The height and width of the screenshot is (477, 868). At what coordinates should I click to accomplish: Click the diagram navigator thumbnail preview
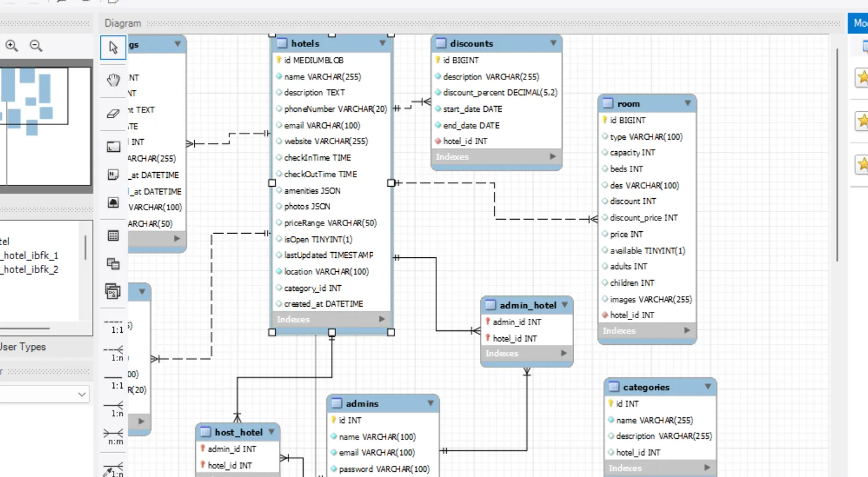[x=45, y=126]
